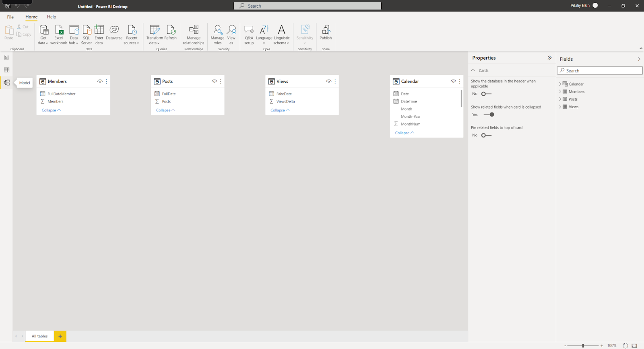Open Q&A setup
The width and height of the screenshot is (644, 349).
pos(249,35)
